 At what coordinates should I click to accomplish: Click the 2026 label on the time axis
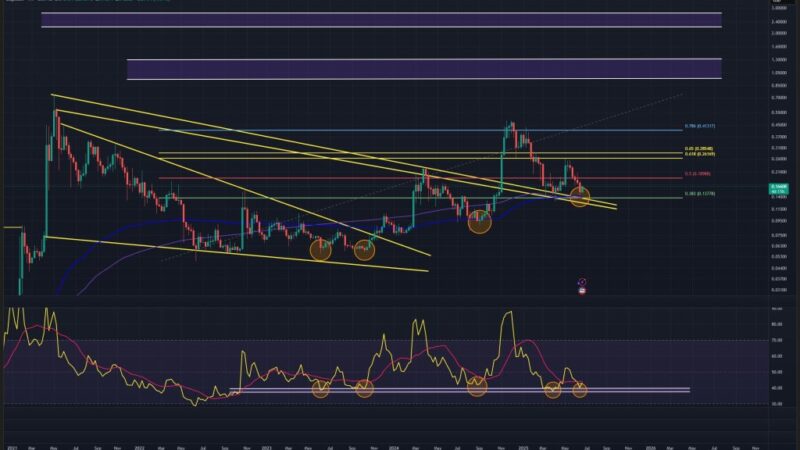click(x=651, y=447)
